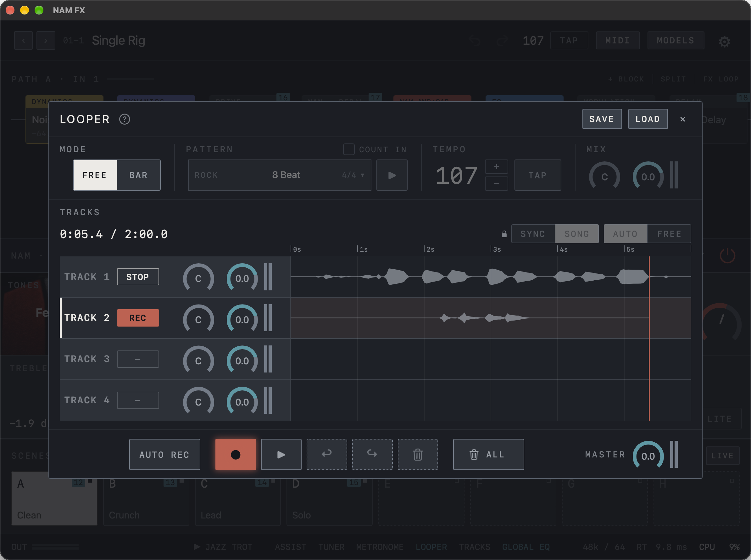Enable the COUNT IN checkbox

(x=349, y=149)
